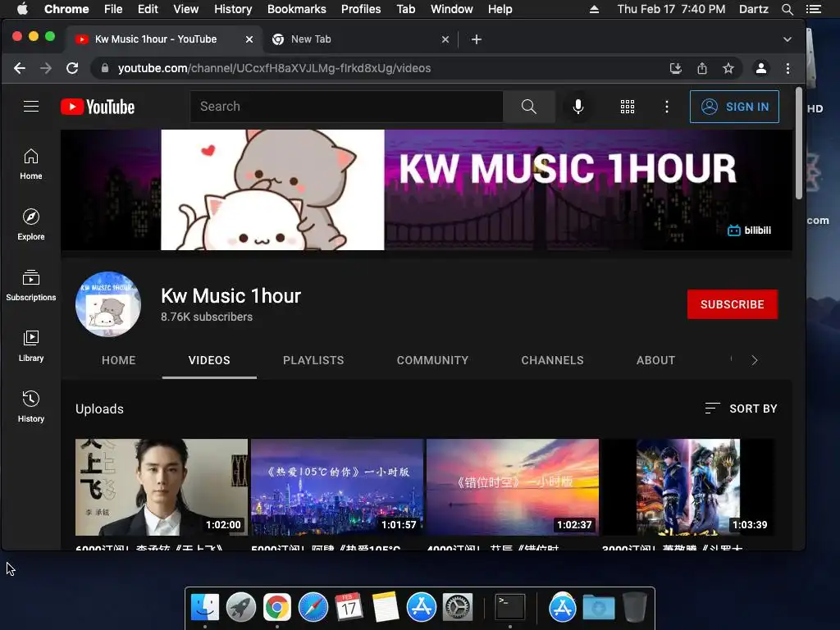Open Launchpad from the Dock

(x=241, y=608)
